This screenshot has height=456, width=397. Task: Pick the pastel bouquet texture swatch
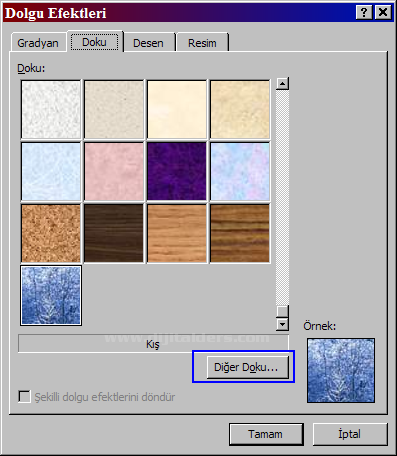[240, 171]
